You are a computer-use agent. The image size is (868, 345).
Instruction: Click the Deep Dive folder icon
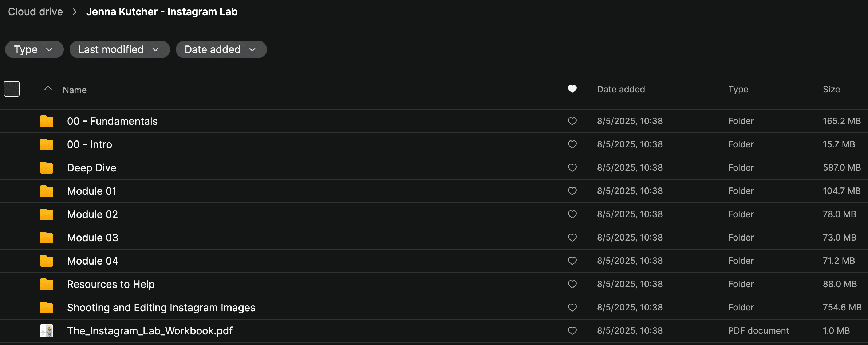46,168
